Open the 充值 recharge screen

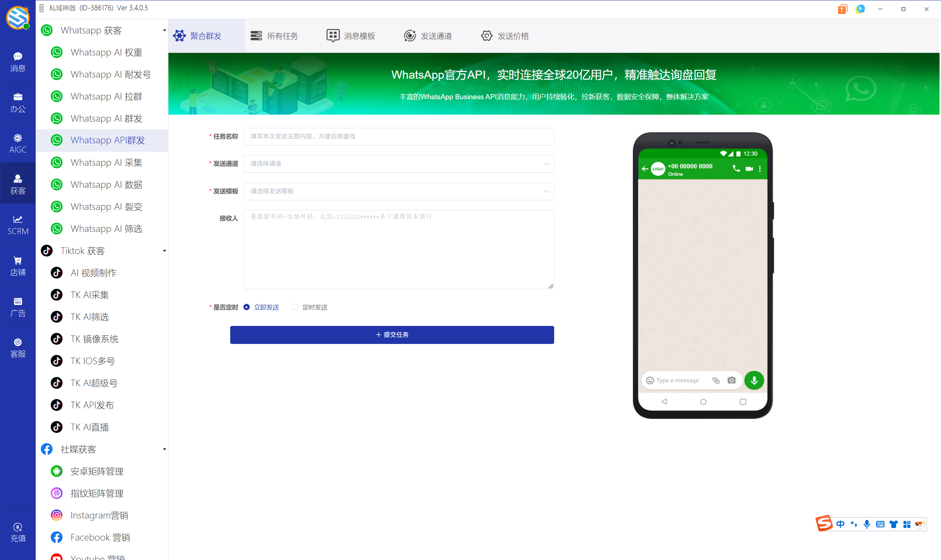18,532
